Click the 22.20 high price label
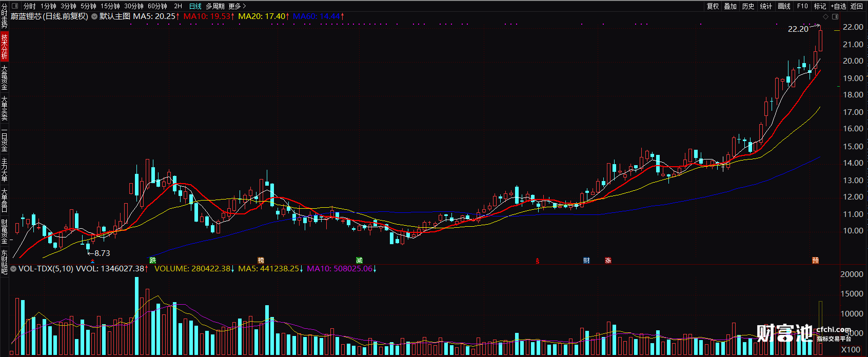This screenshot has height=357, width=868. 798,29
